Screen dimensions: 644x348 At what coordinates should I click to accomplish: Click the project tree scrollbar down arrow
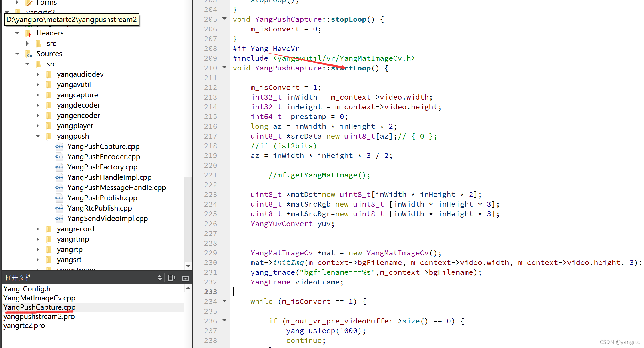(188, 266)
